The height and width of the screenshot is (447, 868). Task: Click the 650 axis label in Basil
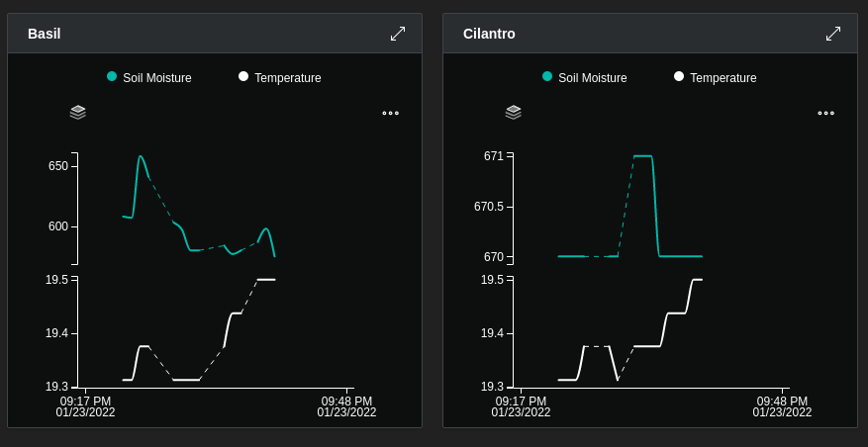pyautogui.click(x=58, y=166)
